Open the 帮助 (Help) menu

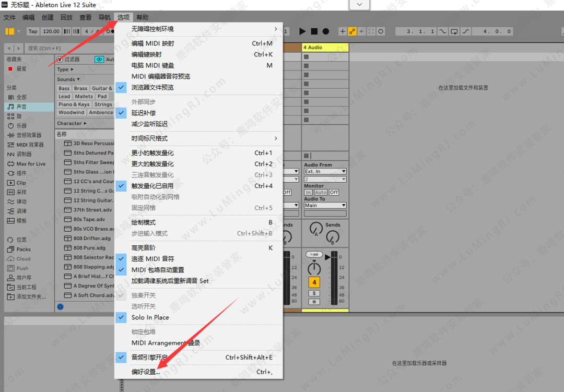[x=143, y=17]
